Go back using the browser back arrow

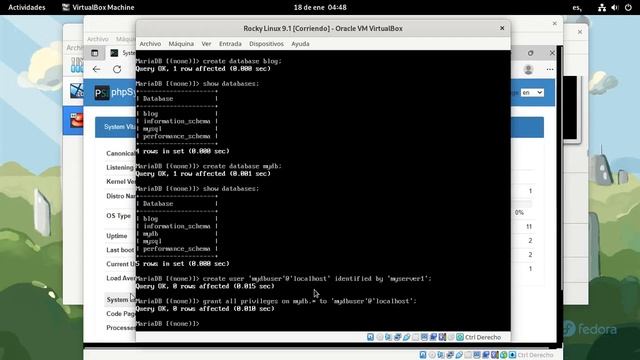click(96, 69)
